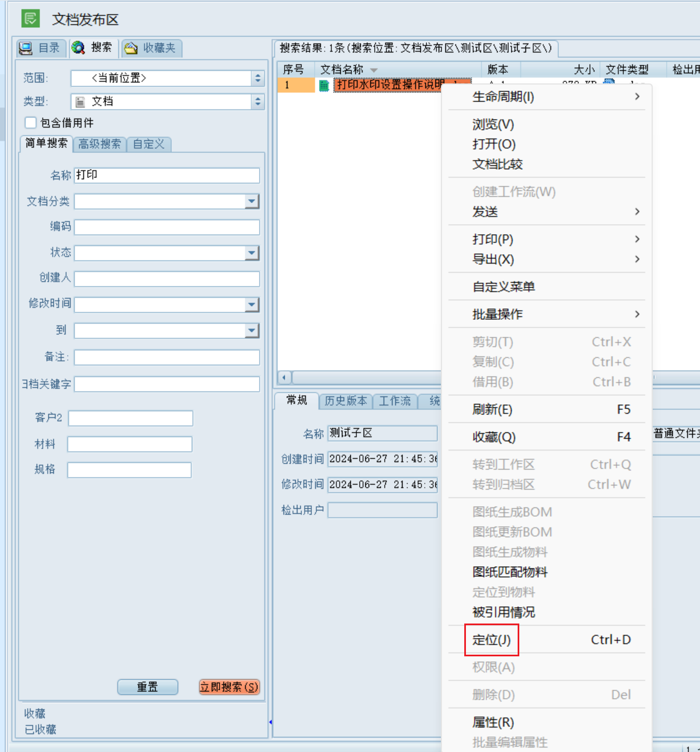Image resolution: width=700 pixels, height=752 pixels.
Task: Click the green file icon of 打印水印设置操作说明
Action: pos(324,85)
